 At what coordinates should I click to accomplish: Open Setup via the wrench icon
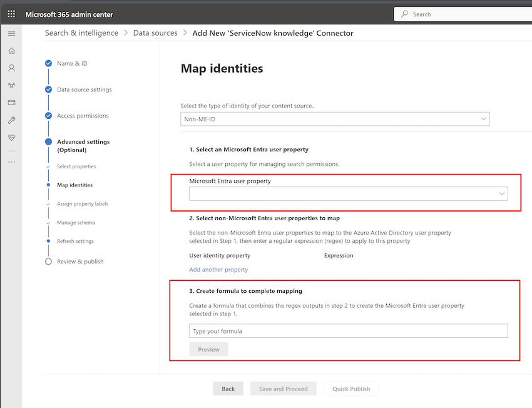click(11, 119)
